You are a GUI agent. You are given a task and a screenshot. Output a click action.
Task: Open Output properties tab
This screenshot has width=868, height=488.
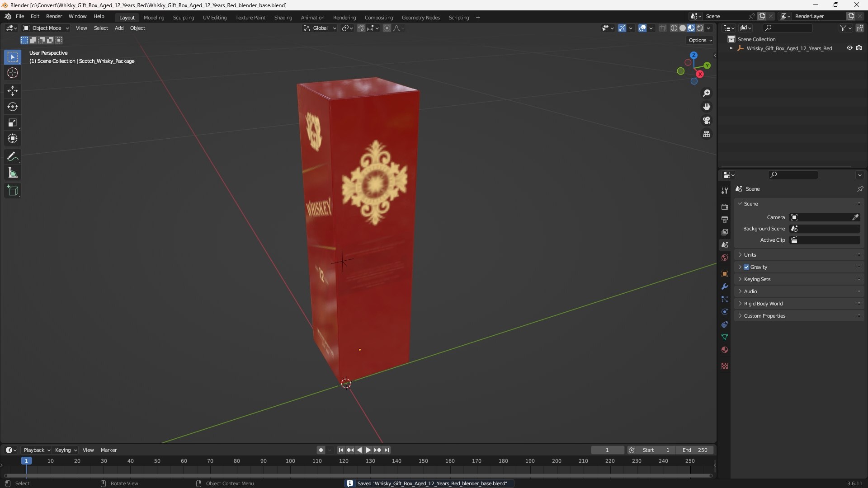coord(725,219)
